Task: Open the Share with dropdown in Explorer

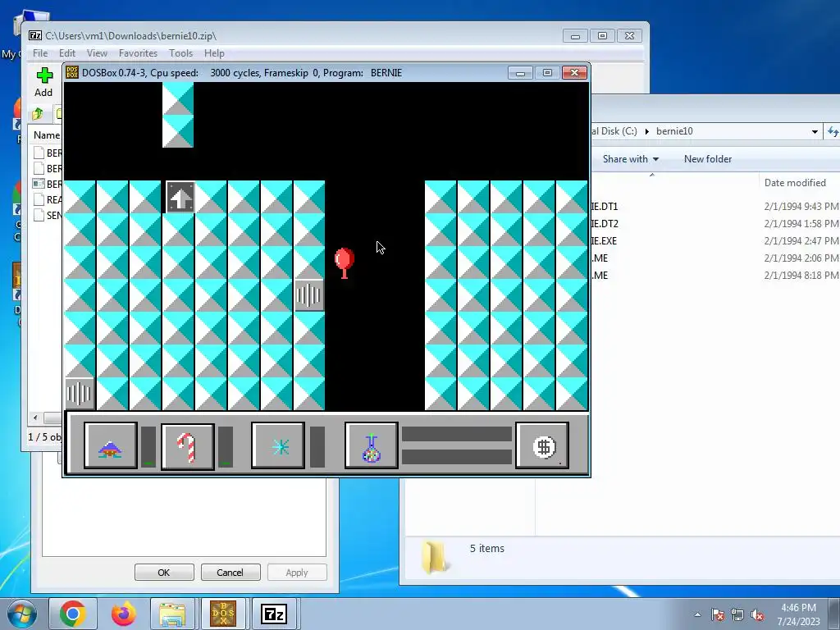Action: (631, 159)
